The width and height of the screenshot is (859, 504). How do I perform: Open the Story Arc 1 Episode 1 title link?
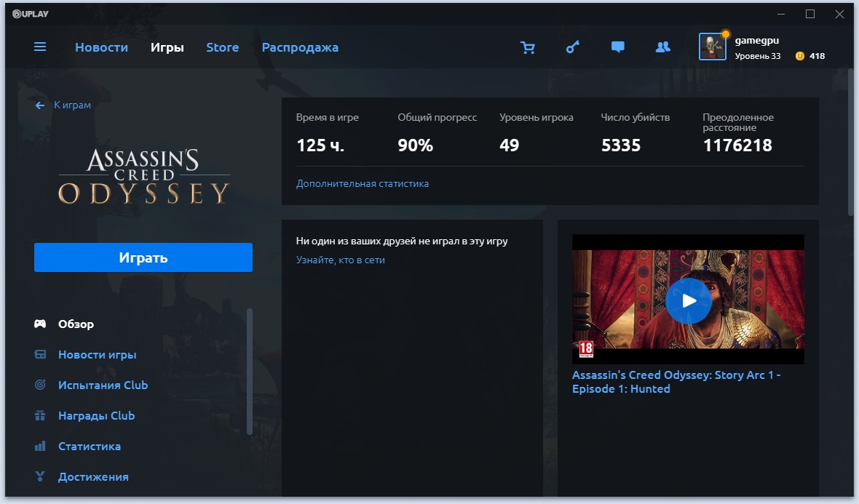click(676, 382)
